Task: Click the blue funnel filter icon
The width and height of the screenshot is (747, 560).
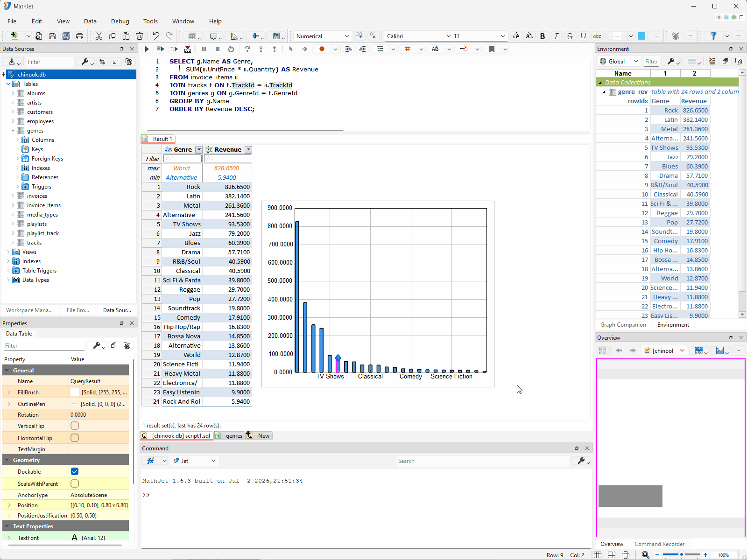Action: click(x=713, y=36)
